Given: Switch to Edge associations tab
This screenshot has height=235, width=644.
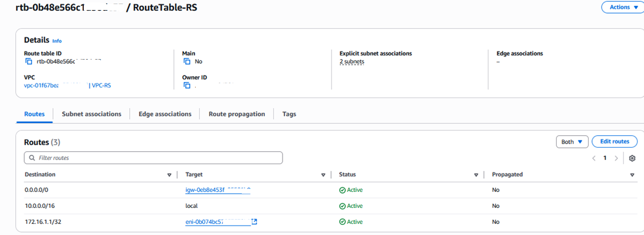Looking at the screenshot, I should (165, 114).
